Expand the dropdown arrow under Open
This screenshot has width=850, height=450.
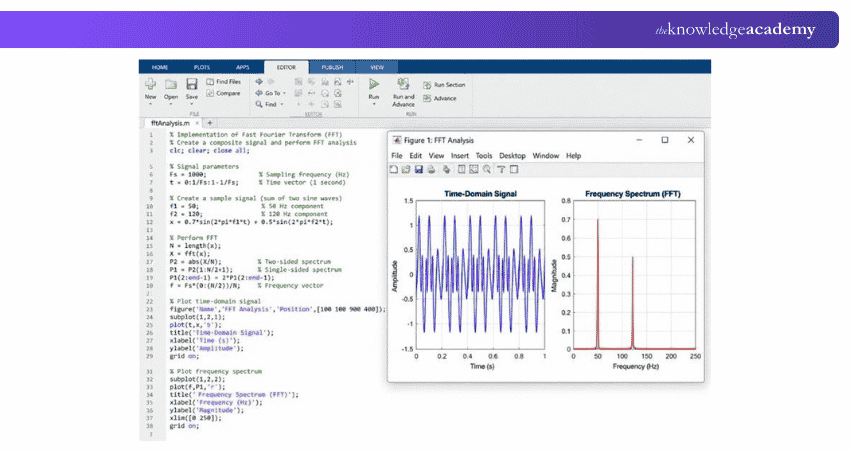pyautogui.click(x=171, y=104)
